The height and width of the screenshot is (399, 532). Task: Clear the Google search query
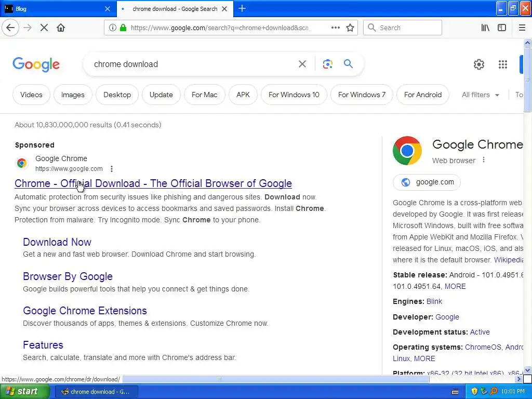tap(302, 64)
